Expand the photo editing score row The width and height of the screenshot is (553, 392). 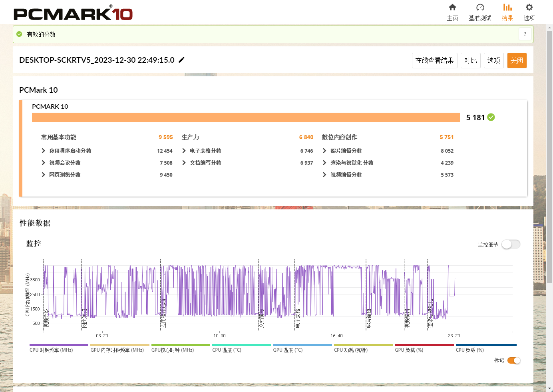pyautogui.click(x=324, y=151)
